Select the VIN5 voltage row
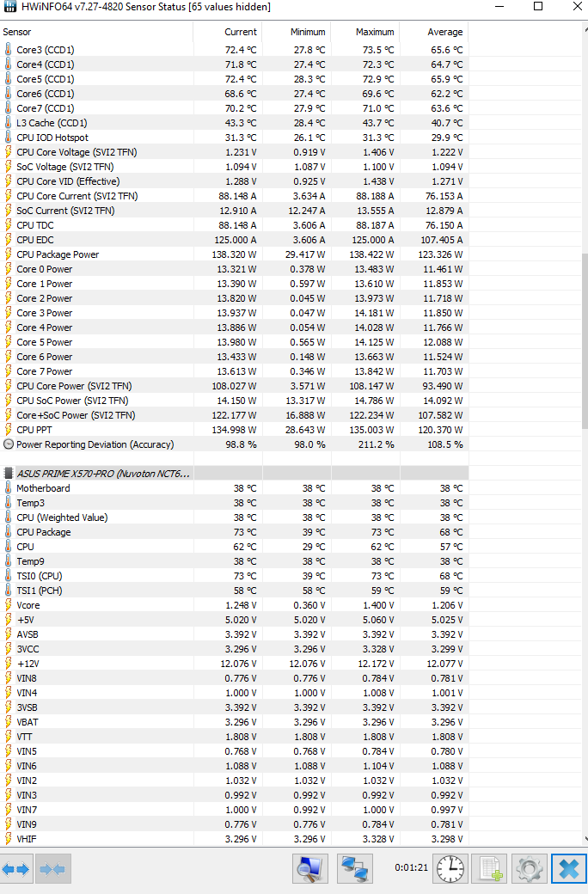Screen dimensions: 588x894 point(234,751)
